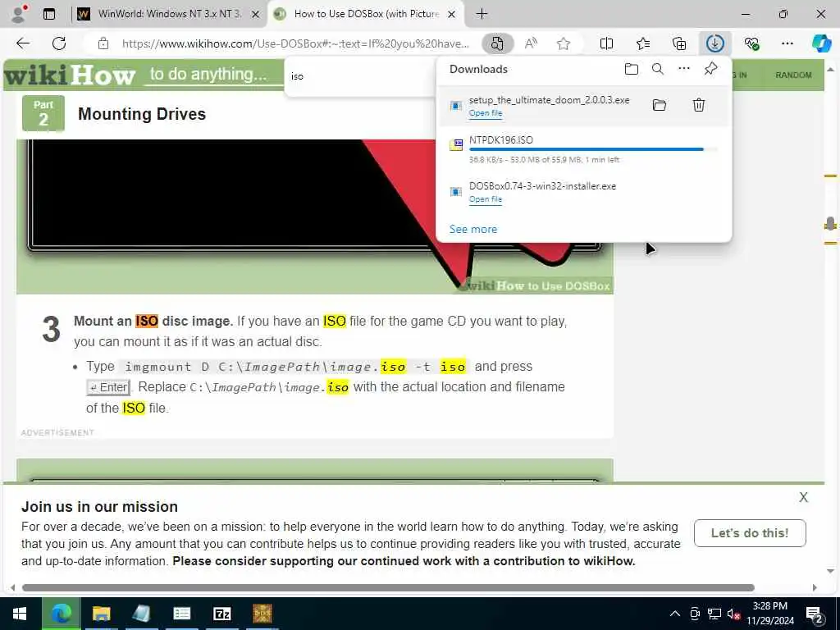Click the find-on-page iso search field

pos(360,76)
